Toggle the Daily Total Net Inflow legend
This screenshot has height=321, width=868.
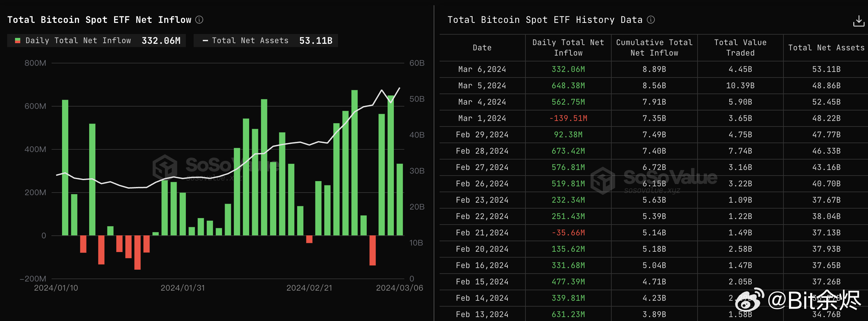tap(96, 41)
